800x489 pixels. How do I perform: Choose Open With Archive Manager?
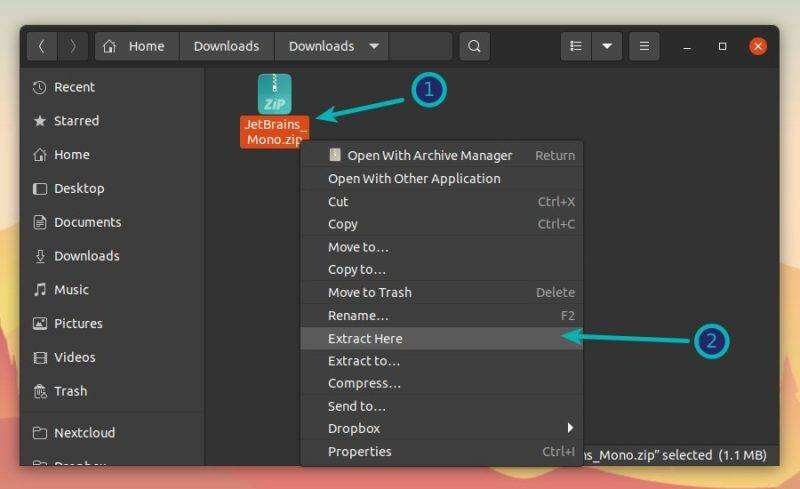point(441,156)
